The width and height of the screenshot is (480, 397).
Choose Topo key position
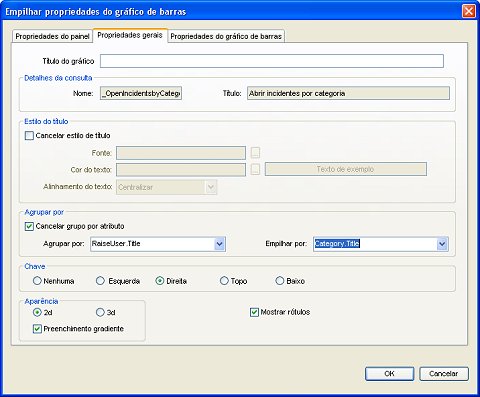pos(224,281)
